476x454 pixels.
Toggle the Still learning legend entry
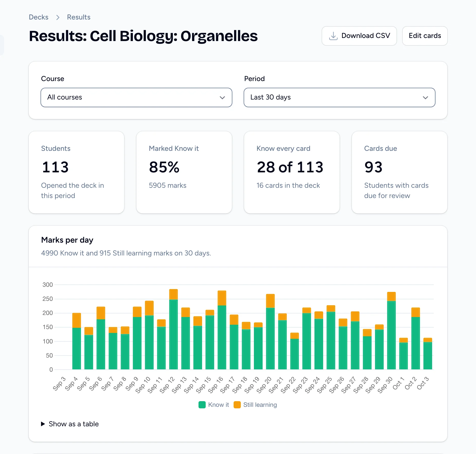[255, 405]
